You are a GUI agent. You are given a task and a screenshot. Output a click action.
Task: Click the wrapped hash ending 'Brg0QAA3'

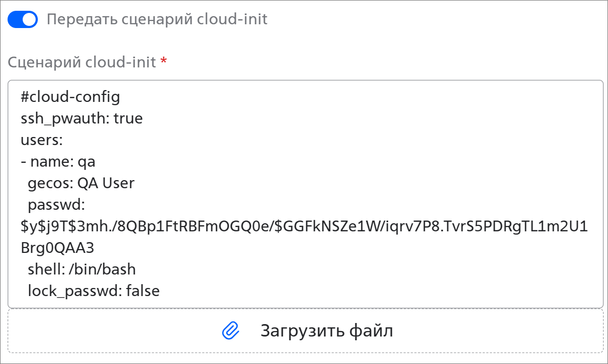57,248
